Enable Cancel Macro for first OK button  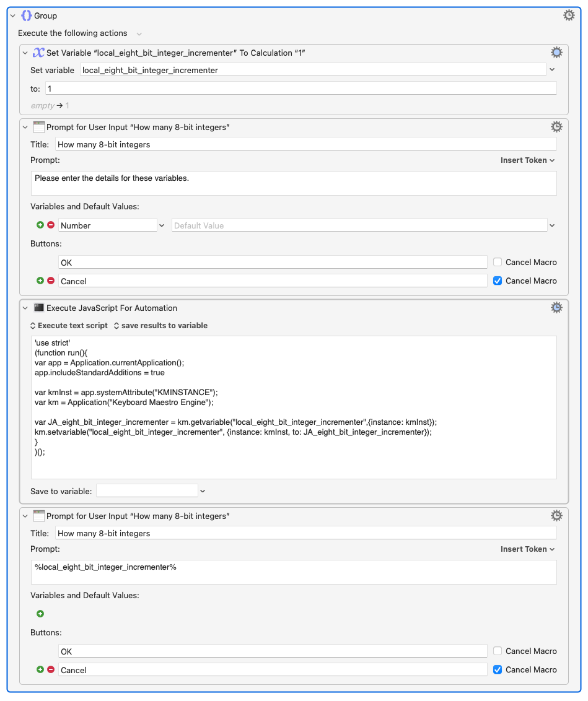point(498,262)
